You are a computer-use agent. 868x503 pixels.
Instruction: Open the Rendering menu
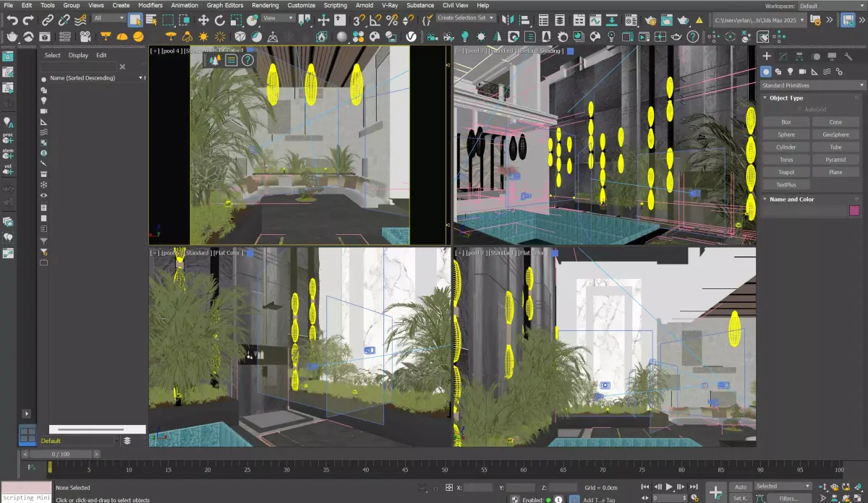click(265, 5)
